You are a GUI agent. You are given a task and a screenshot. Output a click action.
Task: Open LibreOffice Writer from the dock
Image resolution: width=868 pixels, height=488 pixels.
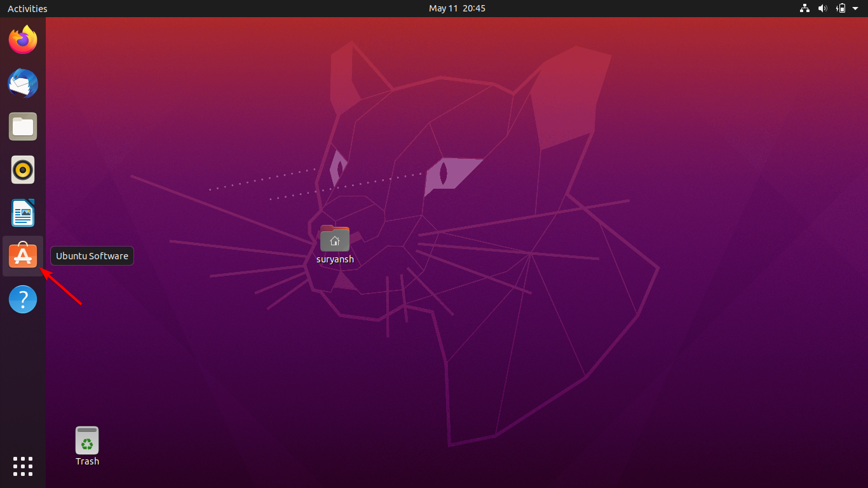tap(23, 213)
